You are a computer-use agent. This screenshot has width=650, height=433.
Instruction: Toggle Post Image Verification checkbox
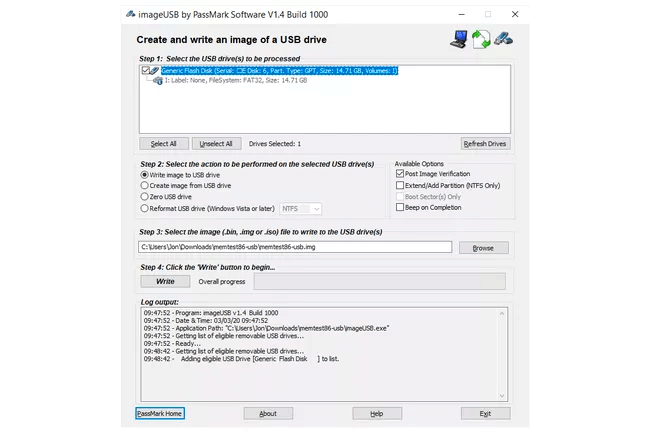pos(400,174)
